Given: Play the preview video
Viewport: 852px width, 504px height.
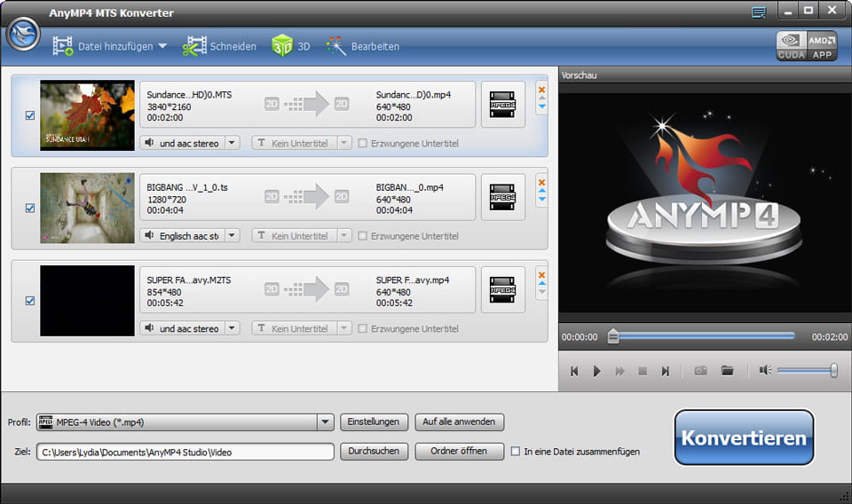Looking at the screenshot, I should (x=596, y=371).
